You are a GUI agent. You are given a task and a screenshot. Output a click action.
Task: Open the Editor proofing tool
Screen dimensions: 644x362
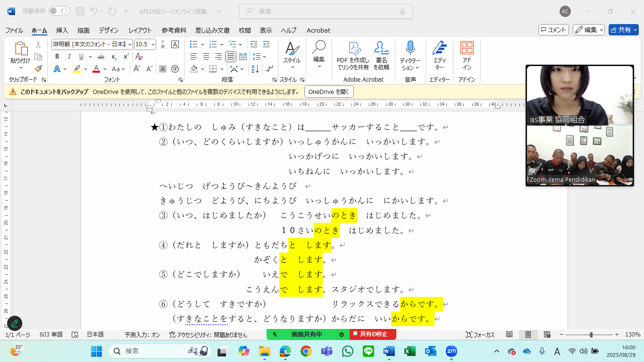click(x=439, y=56)
